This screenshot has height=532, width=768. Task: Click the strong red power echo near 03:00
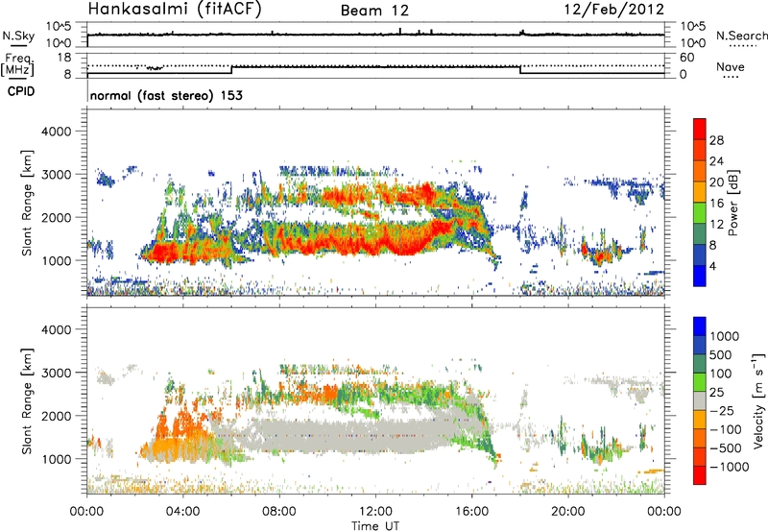click(164, 254)
